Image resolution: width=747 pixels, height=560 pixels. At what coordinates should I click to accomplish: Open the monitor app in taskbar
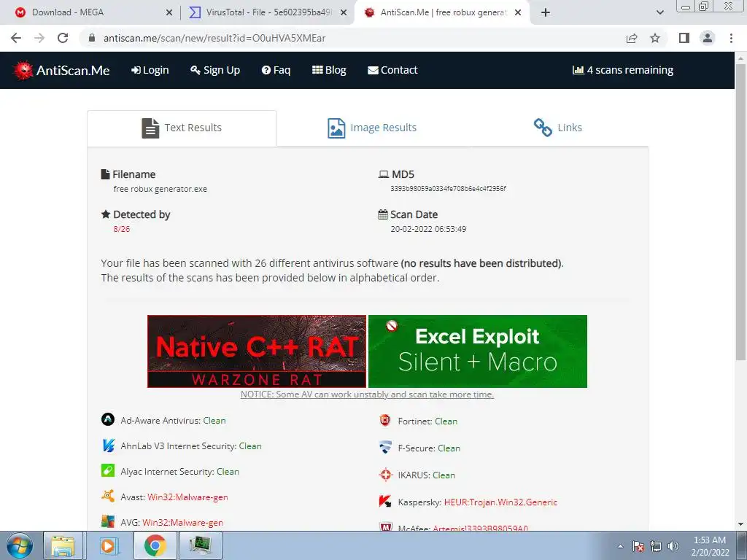tap(200, 545)
